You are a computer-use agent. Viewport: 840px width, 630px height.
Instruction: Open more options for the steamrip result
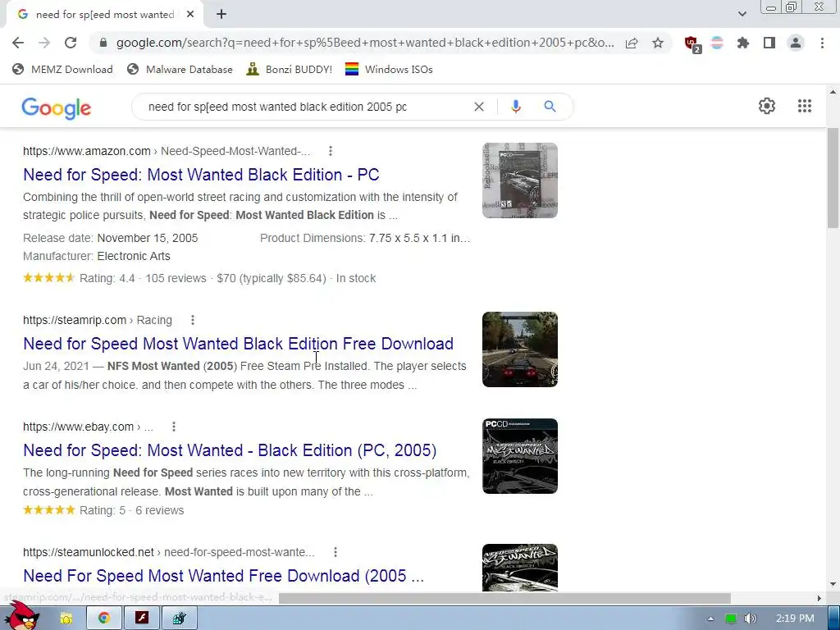point(193,320)
